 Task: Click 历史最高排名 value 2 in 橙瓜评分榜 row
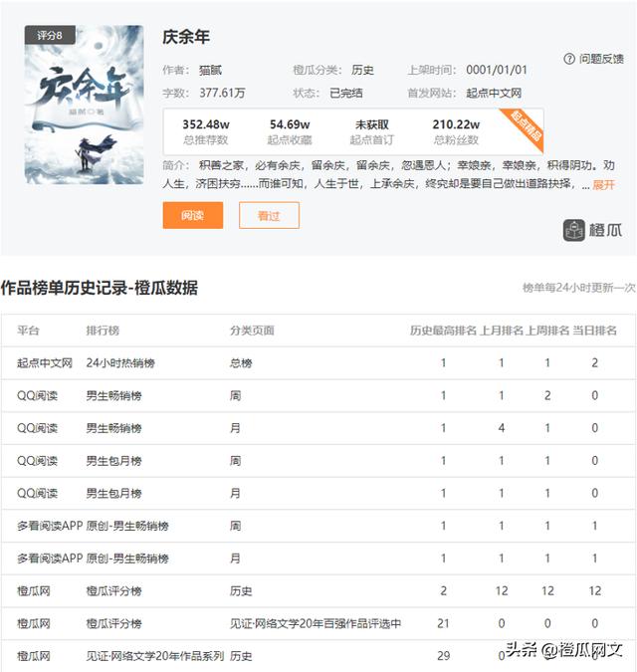tap(443, 591)
